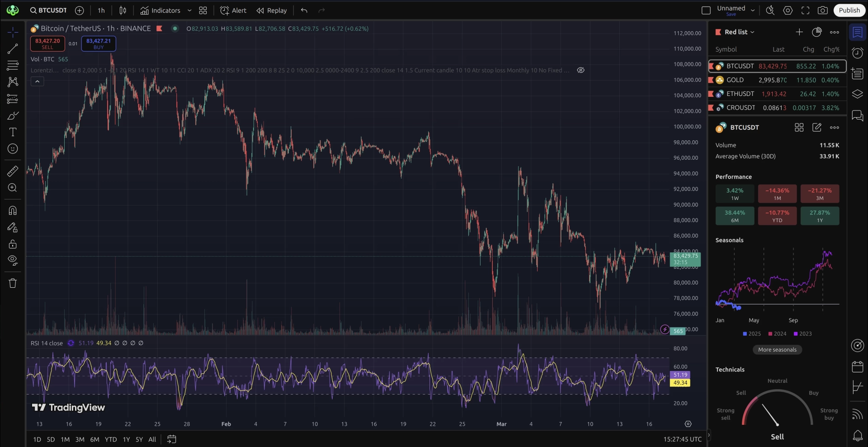Select the 1D time range

(x=37, y=439)
